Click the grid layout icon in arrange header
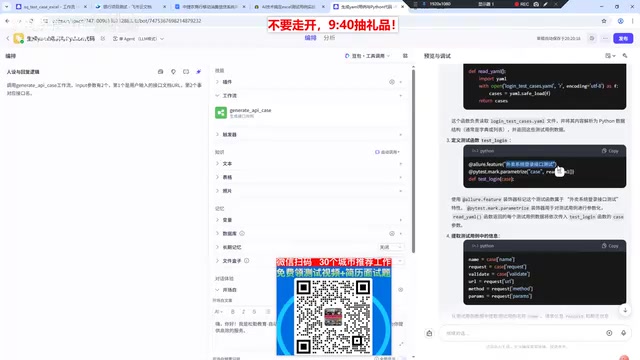 click(x=405, y=56)
